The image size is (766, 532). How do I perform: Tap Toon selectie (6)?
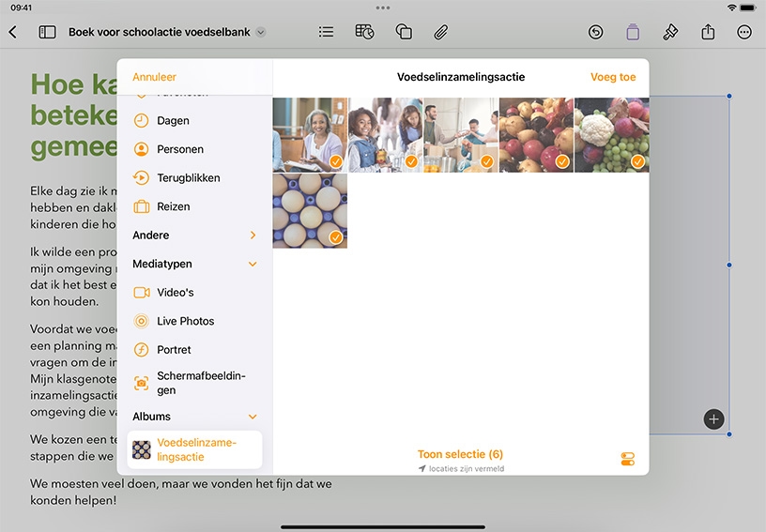460,454
